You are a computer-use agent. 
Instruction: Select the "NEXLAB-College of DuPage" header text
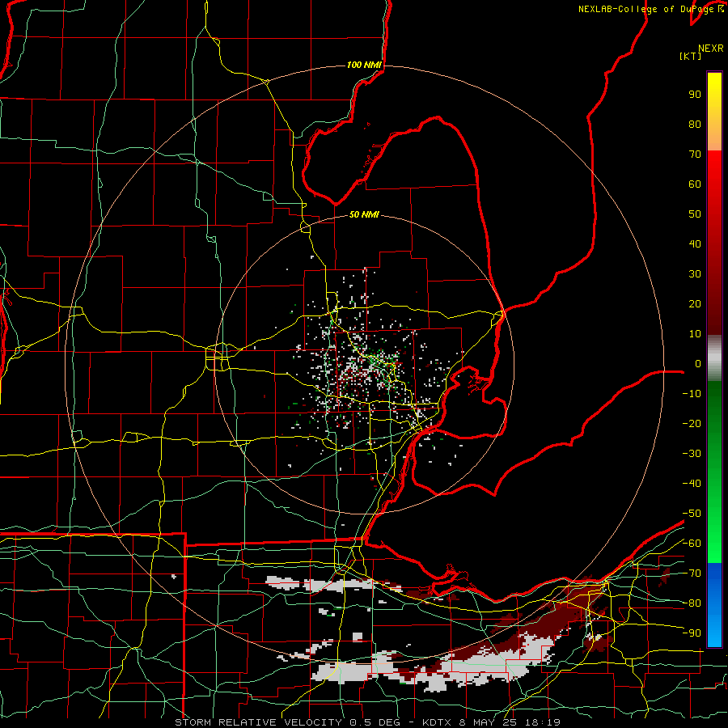(x=647, y=9)
